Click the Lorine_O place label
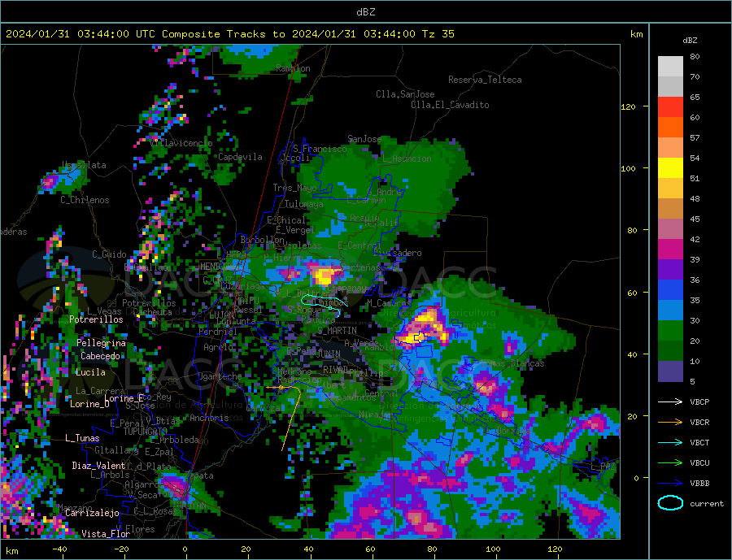 [90, 404]
